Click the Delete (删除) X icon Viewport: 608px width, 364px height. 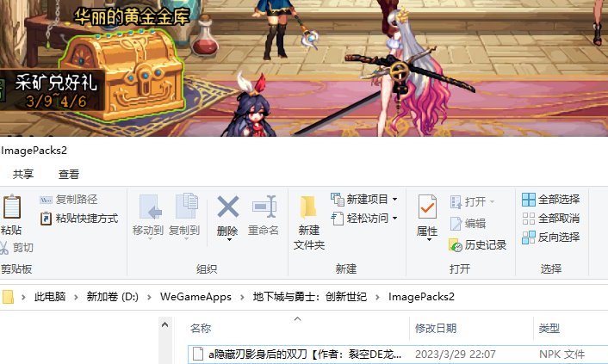(x=228, y=207)
